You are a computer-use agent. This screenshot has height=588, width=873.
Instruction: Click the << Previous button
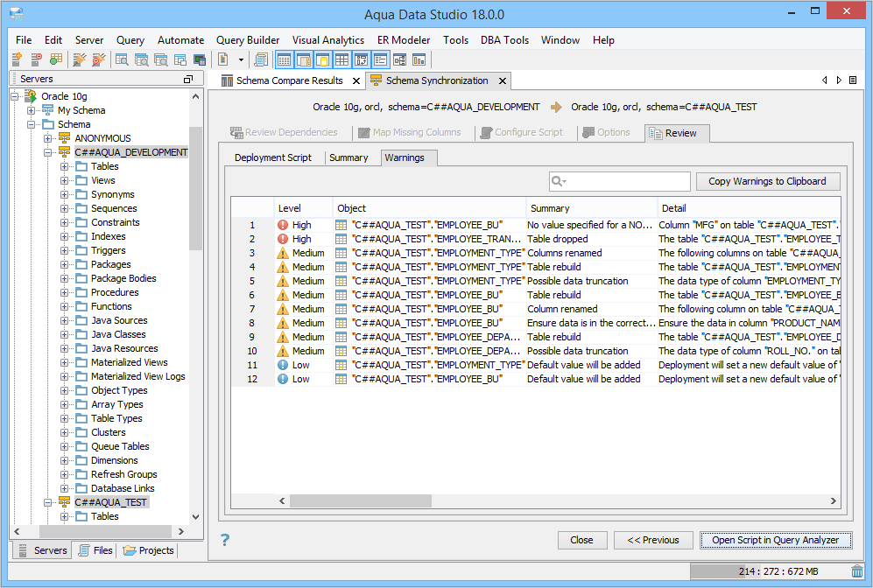tap(653, 540)
